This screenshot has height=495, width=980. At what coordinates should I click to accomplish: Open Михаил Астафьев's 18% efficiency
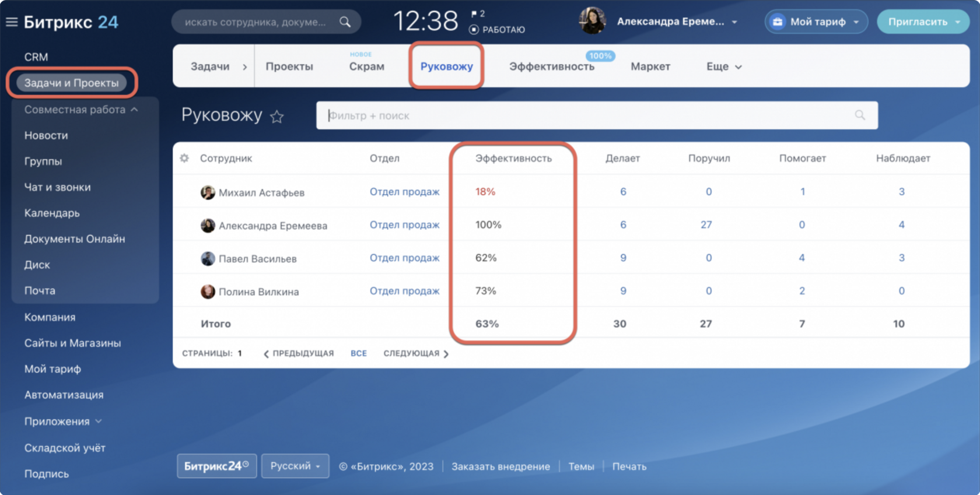[485, 192]
